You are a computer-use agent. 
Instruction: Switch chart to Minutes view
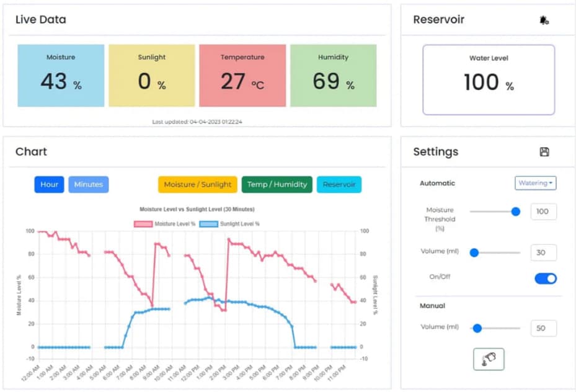pos(89,184)
